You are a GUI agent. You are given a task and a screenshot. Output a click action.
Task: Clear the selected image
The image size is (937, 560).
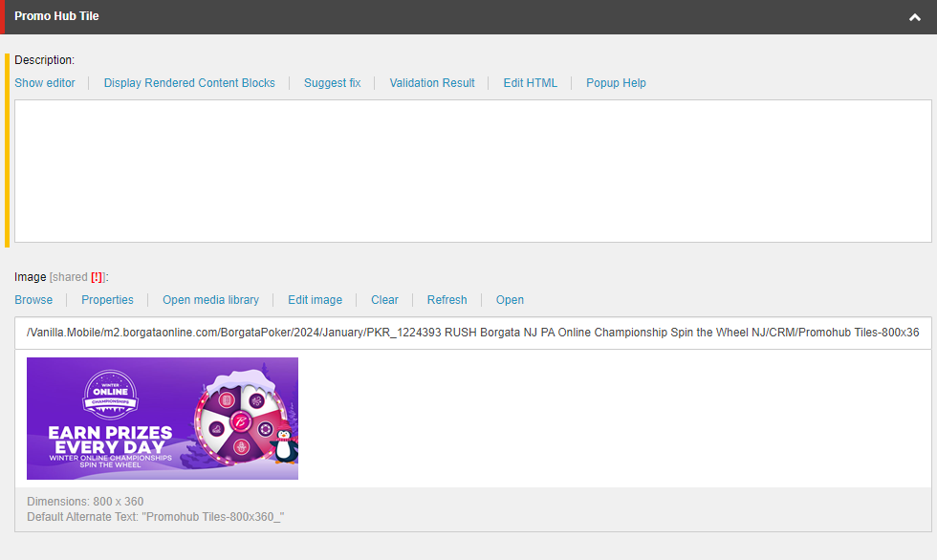click(384, 300)
